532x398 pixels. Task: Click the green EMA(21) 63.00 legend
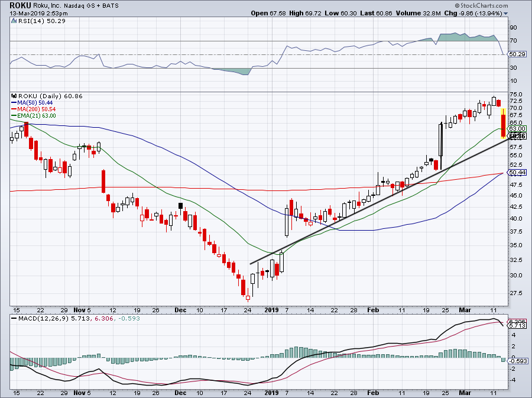coord(33,115)
